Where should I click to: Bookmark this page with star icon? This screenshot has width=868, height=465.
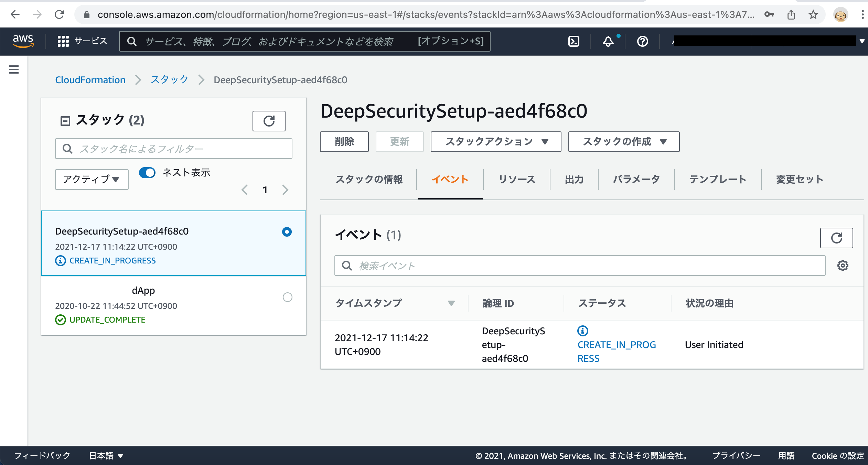[813, 14]
